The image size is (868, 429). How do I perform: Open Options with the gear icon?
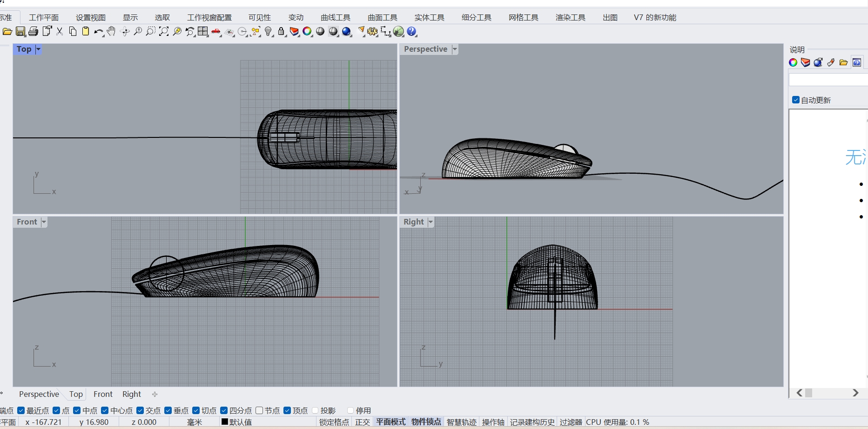pos(372,32)
